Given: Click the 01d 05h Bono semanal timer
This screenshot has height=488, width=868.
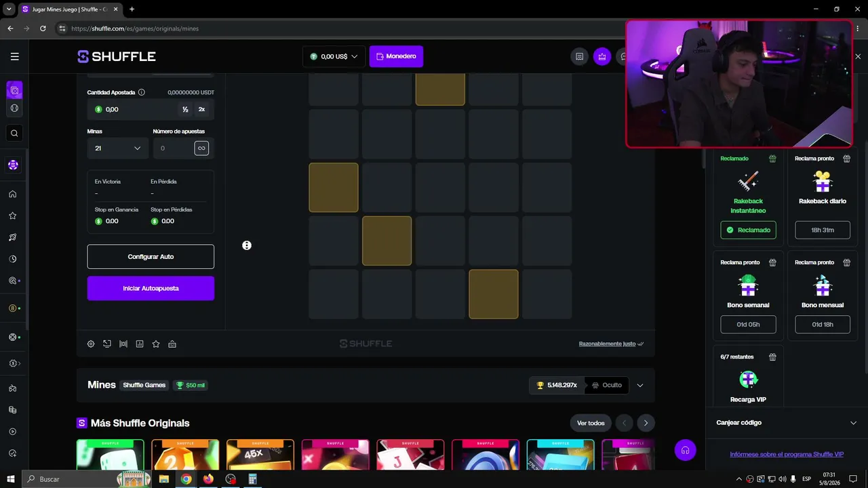Looking at the screenshot, I should click(x=749, y=325).
